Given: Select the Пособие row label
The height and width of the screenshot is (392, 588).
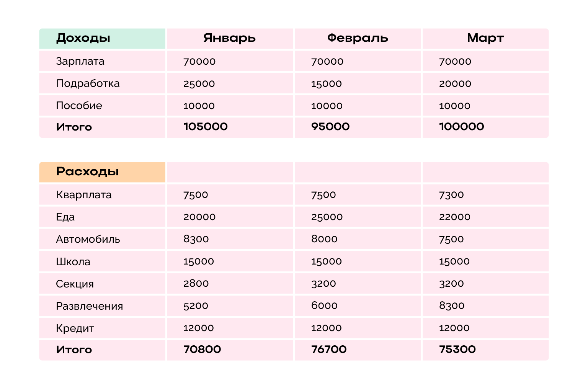Looking at the screenshot, I should tap(79, 106).
